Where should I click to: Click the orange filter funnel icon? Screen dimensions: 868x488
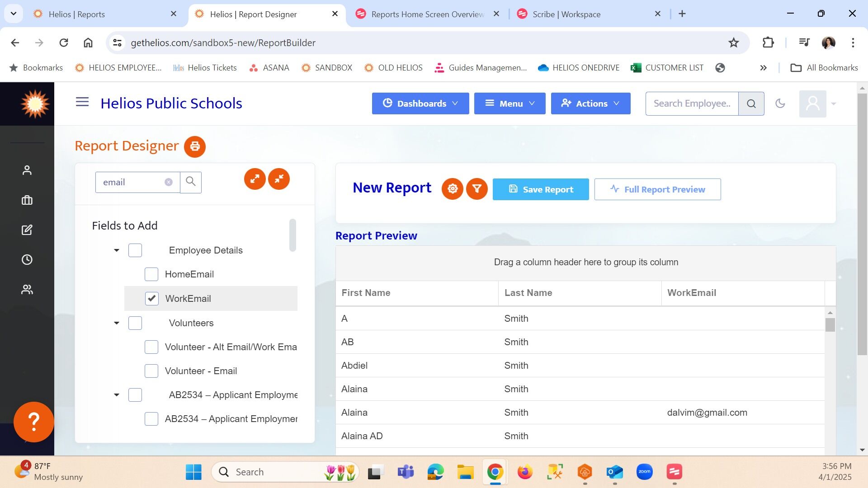coord(476,189)
